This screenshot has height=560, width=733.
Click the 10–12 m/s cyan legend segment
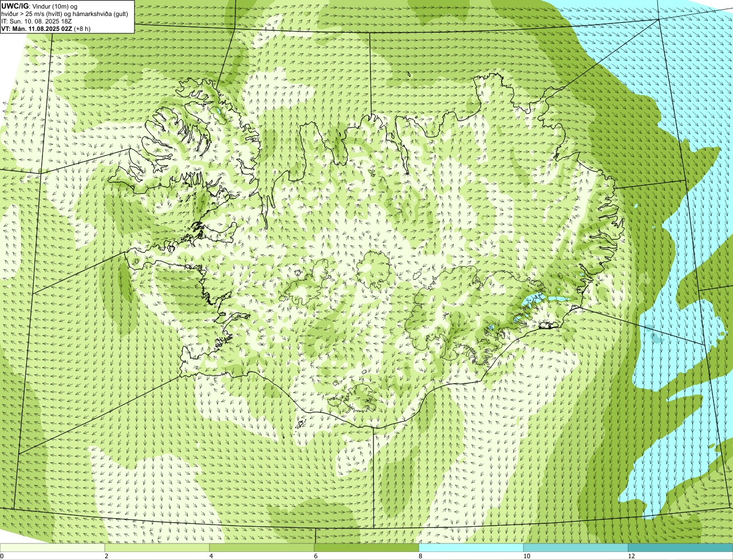(x=576, y=548)
